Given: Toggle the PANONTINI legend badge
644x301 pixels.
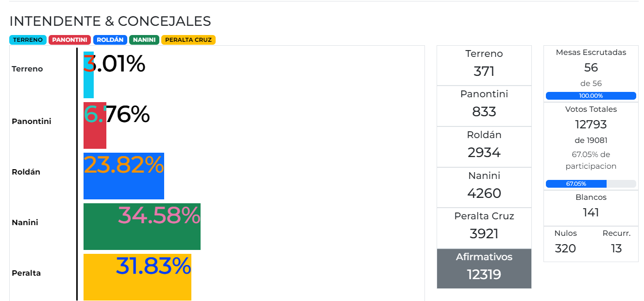Looking at the screenshot, I should tap(70, 40).
